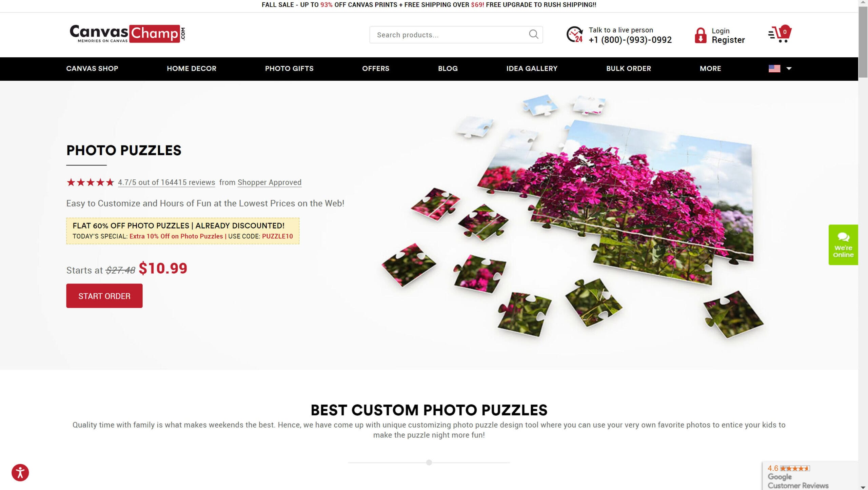Open the MORE menu
The image size is (868, 490).
[x=710, y=68]
